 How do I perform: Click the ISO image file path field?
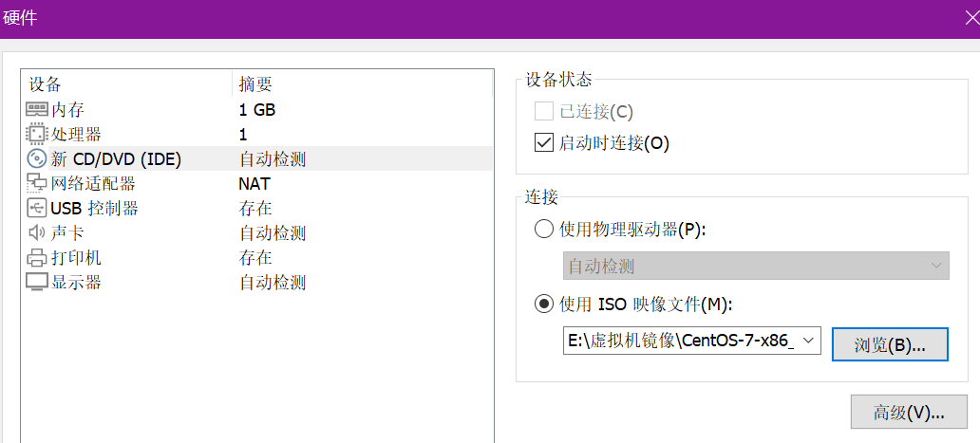pos(680,341)
